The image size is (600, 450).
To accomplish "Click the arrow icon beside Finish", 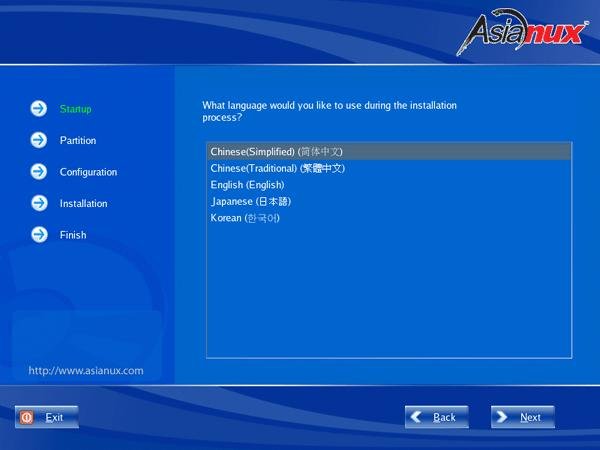I will 39,235.
